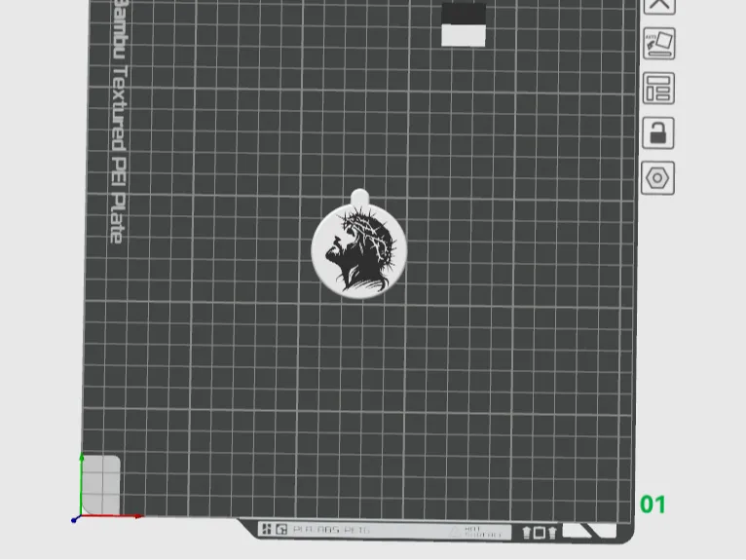746x560 pixels.
Task: Remove plate using the X icon
Action: [x=659, y=6]
